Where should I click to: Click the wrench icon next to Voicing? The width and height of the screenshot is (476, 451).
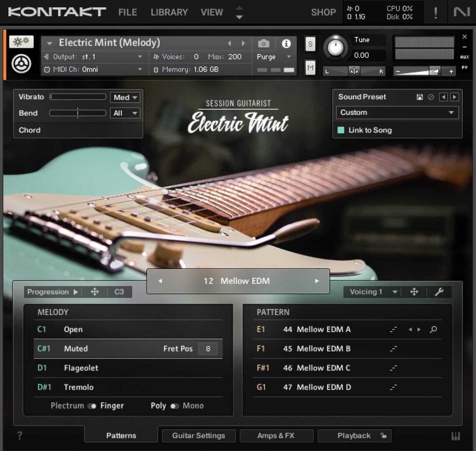click(x=440, y=292)
